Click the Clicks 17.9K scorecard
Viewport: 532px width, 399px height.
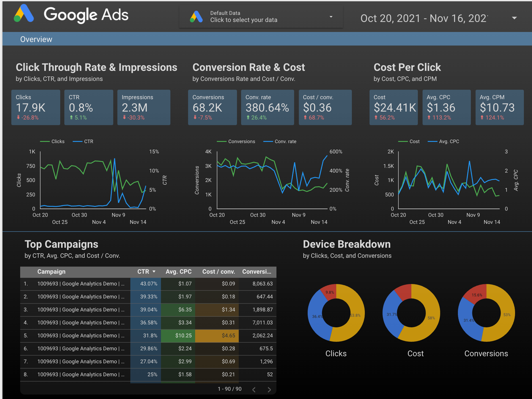coord(36,107)
